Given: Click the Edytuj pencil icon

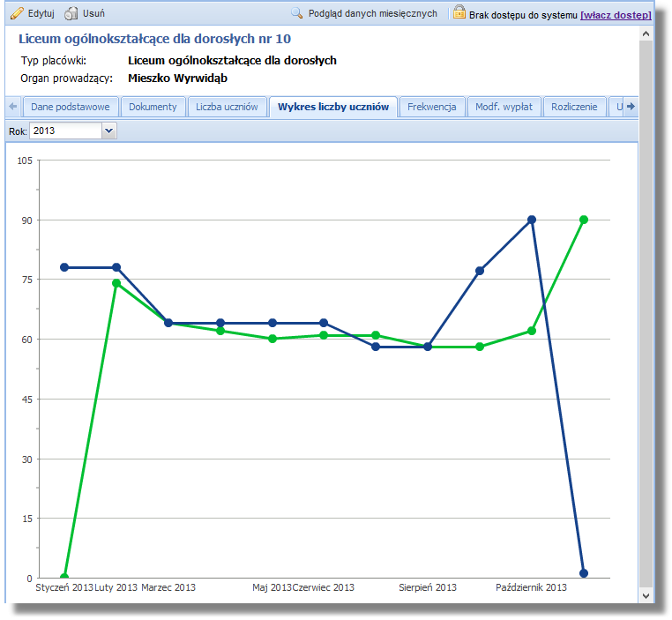Looking at the screenshot, I should pyautogui.click(x=17, y=14).
